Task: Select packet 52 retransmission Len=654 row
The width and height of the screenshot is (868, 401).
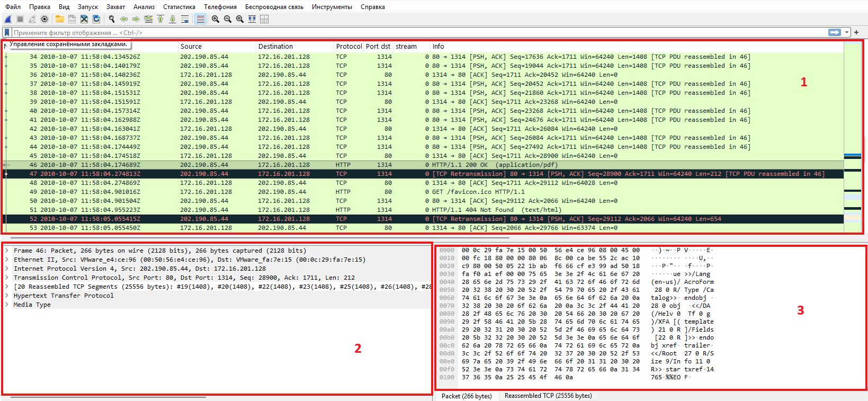Action: [423, 219]
